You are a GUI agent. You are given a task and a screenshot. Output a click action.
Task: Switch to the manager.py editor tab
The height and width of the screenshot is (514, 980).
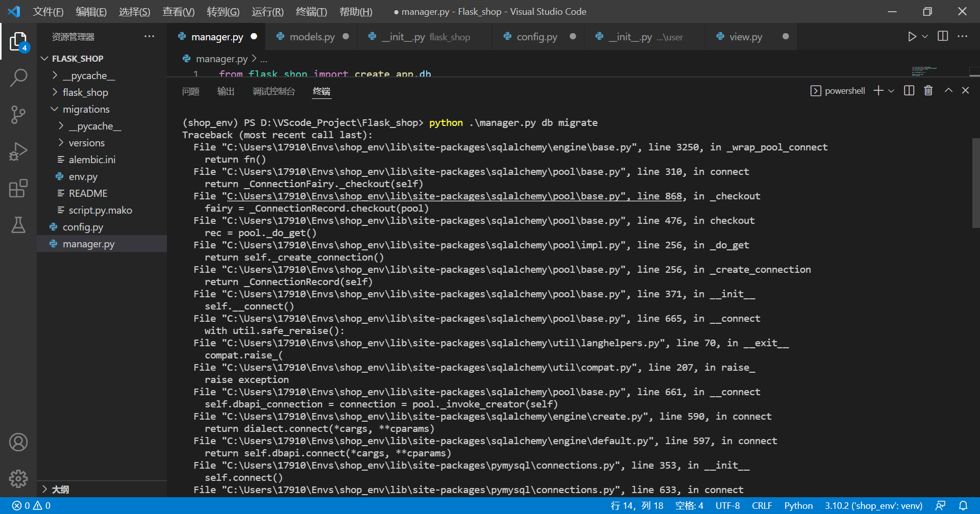217,37
